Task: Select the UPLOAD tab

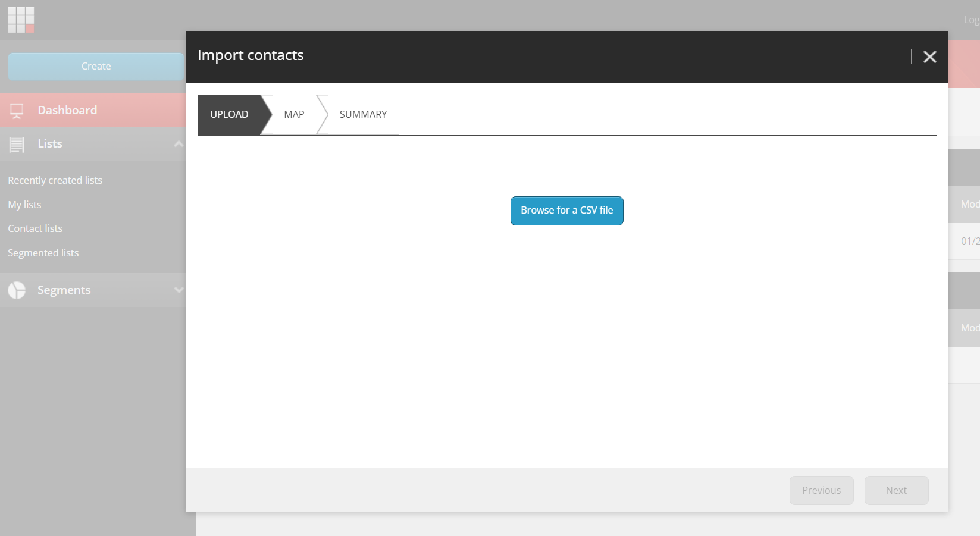Action: (229, 114)
